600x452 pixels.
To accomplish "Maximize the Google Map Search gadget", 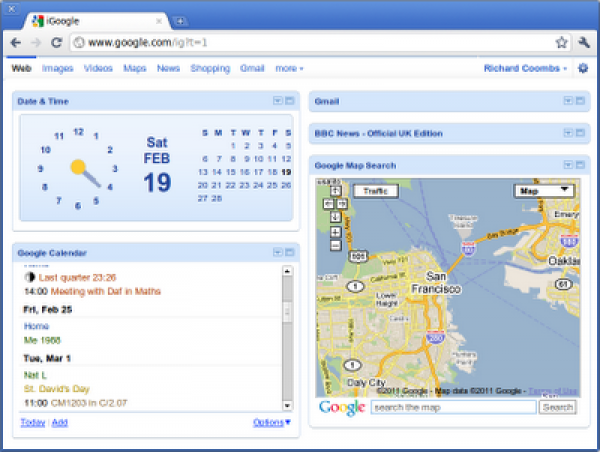I will (580, 165).
